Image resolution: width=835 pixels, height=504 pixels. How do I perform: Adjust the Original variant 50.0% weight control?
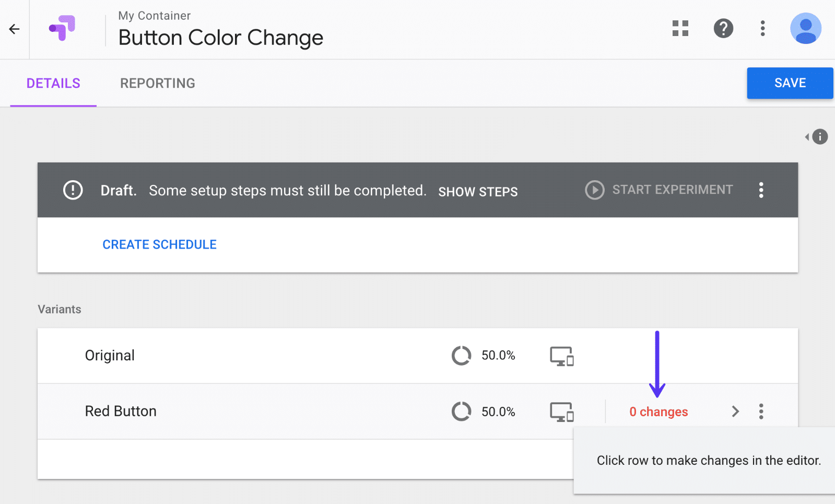(x=462, y=356)
